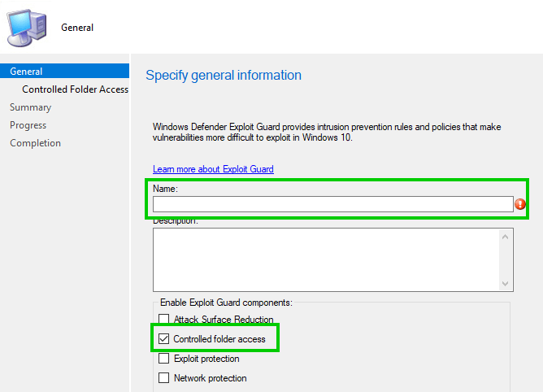
Task: Click into the Name text field
Action: click(x=332, y=204)
